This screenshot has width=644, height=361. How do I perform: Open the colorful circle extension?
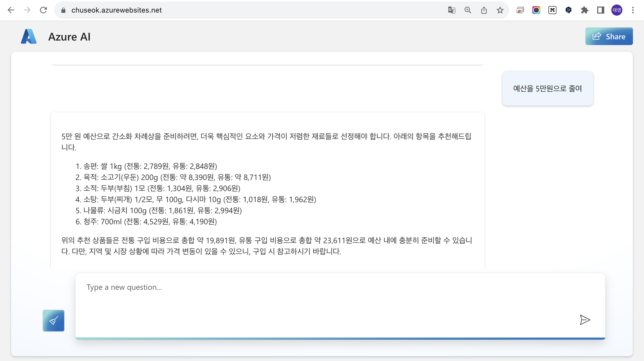coord(536,10)
